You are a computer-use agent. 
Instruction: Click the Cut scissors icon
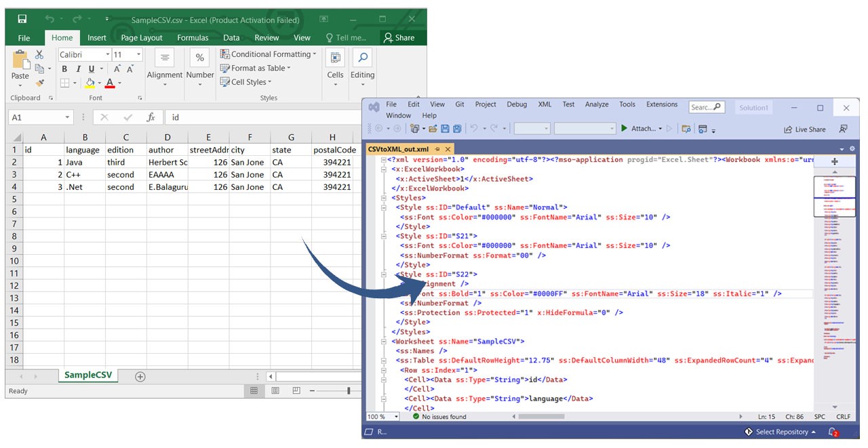[39, 54]
